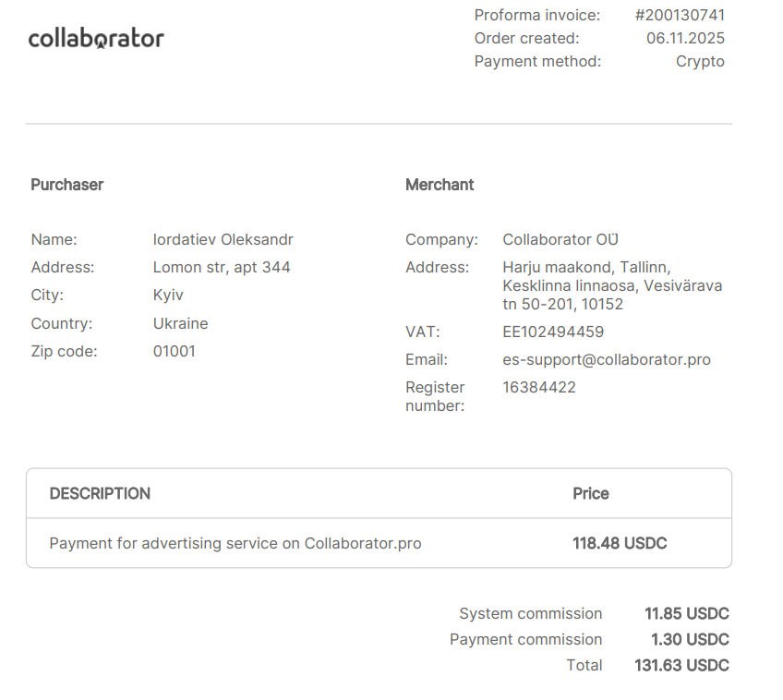Click the es-support@collaborator.pro email address
The image size is (783, 700).
pyautogui.click(x=607, y=360)
